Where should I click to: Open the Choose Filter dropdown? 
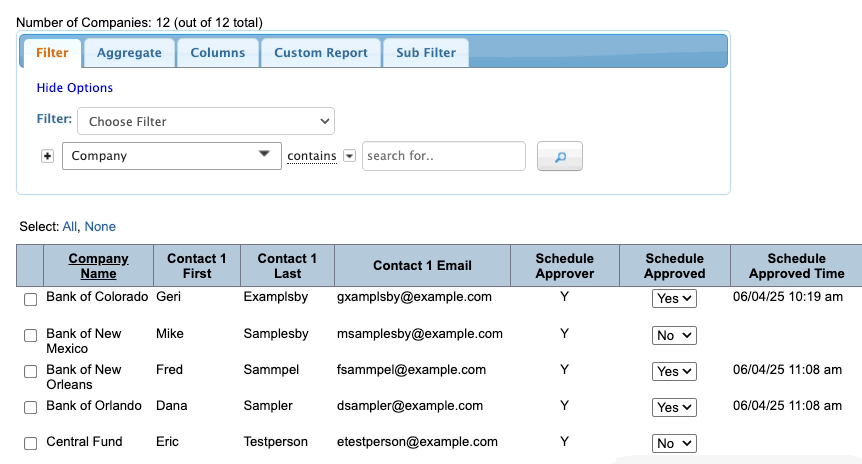pyautogui.click(x=206, y=121)
